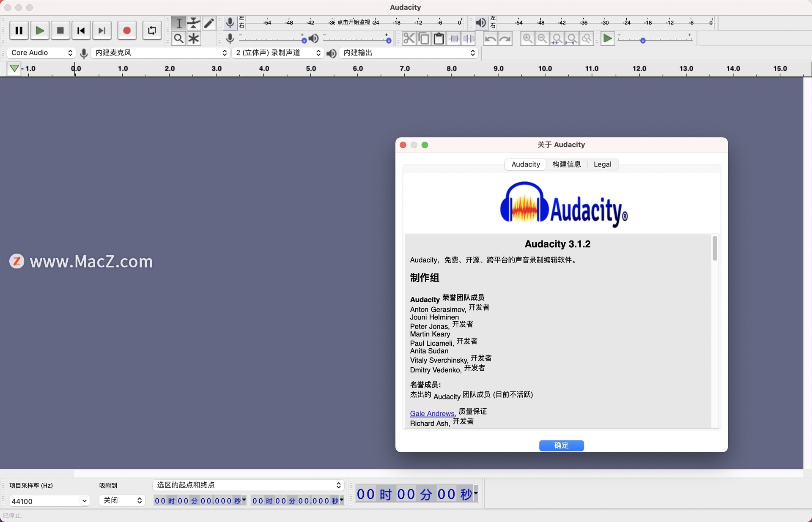Toggle the loop playback button

[152, 30]
